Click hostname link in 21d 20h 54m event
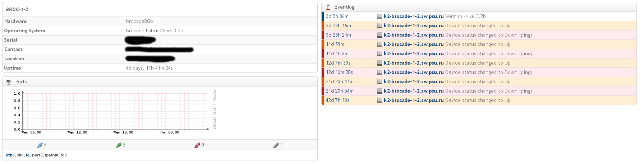Screen dimensions: 644x164 click(413, 91)
